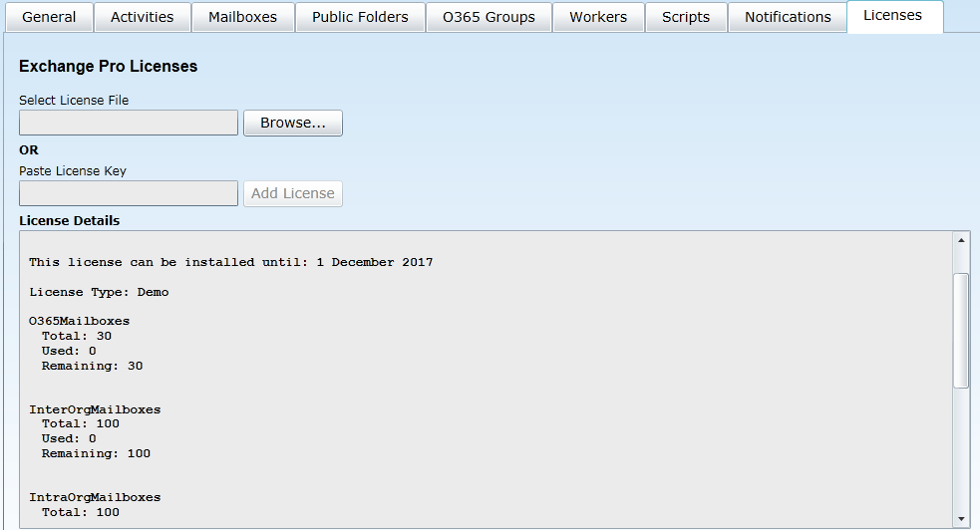Click the License Details scrollbar thumb

coord(961,330)
